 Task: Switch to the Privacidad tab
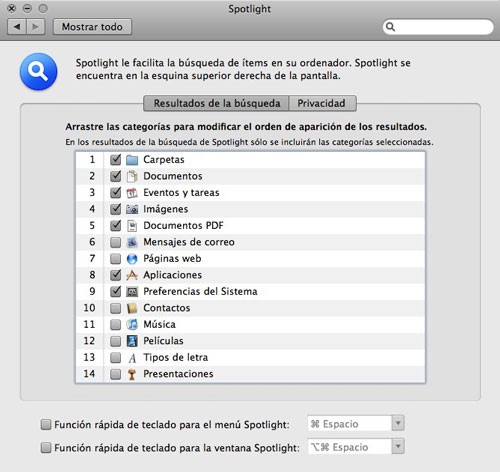click(322, 103)
